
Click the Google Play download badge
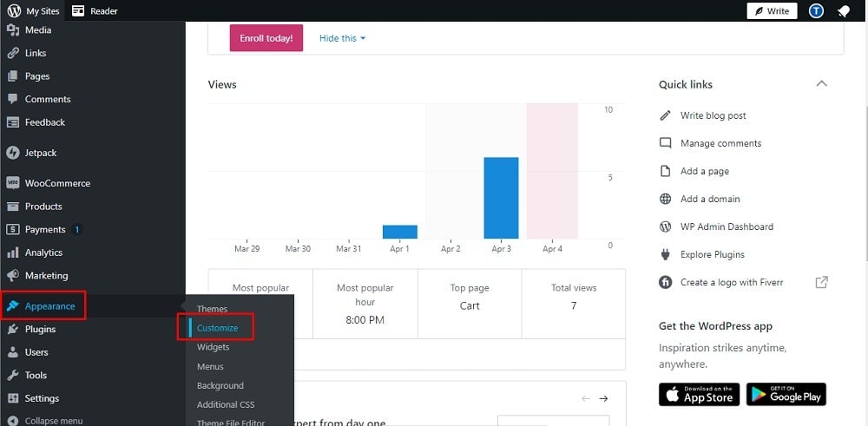pyautogui.click(x=786, y=395)
